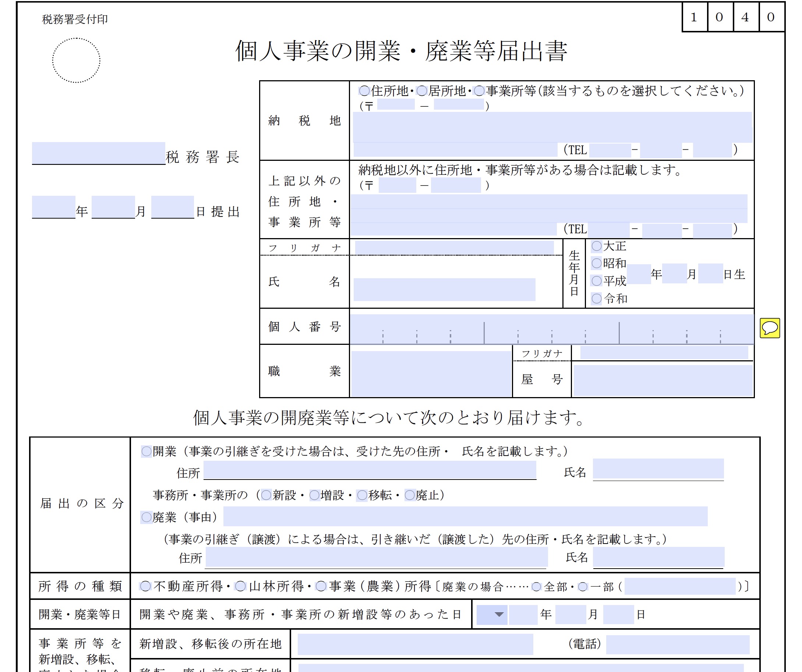Select the 新設 option
802x672 pixels.
266,495
